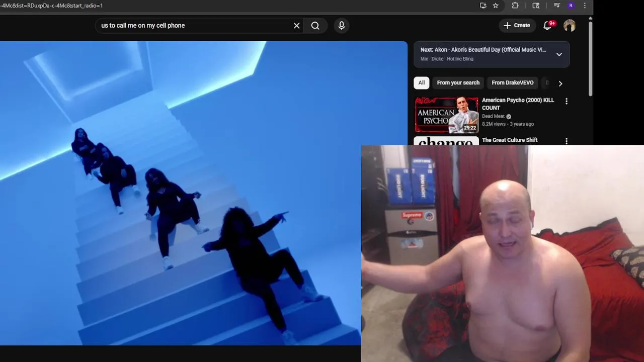The height and width of the screenshot is (362, 644).
Task: Open the American Psycho KILL COUNT thumbnail
Action: coord(446,115)
